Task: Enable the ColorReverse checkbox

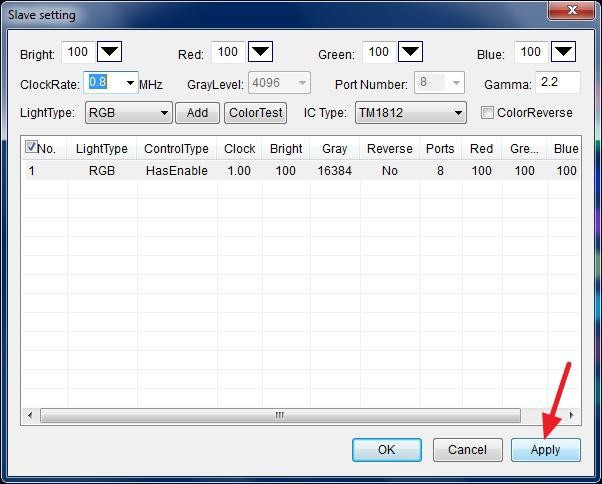Action: (x=487, y=113)
